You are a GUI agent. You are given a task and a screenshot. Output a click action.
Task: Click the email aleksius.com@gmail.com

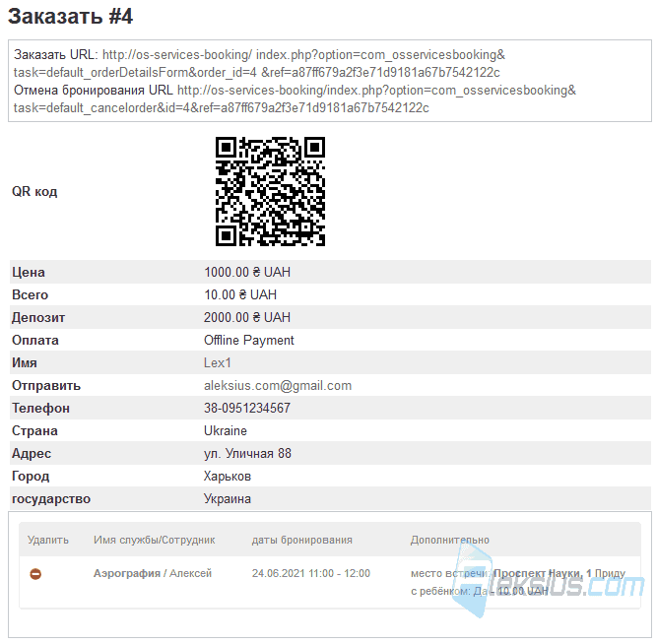coord(278,385)
